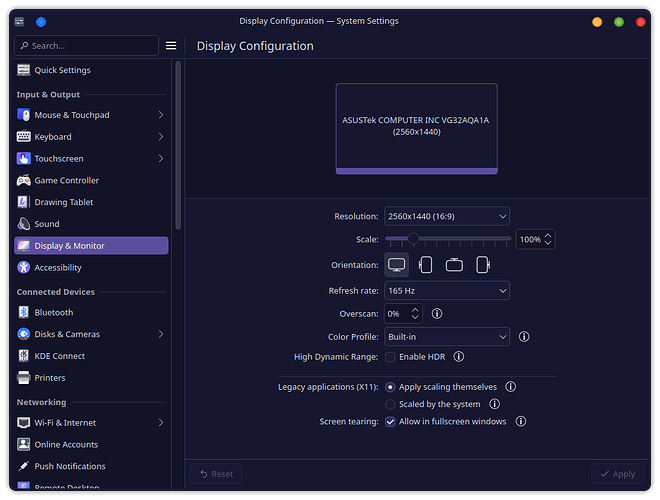Show info about Color Profile
Viewport: 660px width, 500px height.
524,337
